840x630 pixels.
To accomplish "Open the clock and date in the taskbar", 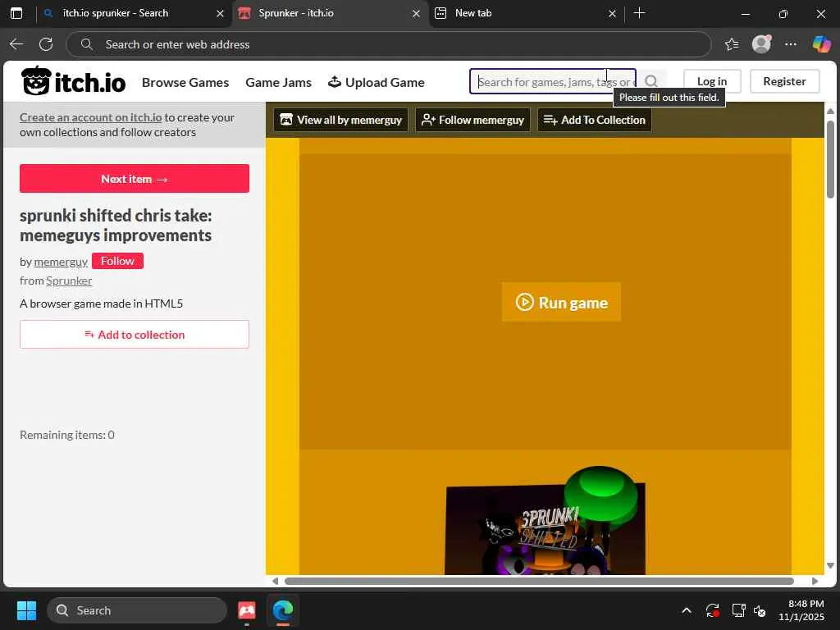I will (x=801, y=610).
